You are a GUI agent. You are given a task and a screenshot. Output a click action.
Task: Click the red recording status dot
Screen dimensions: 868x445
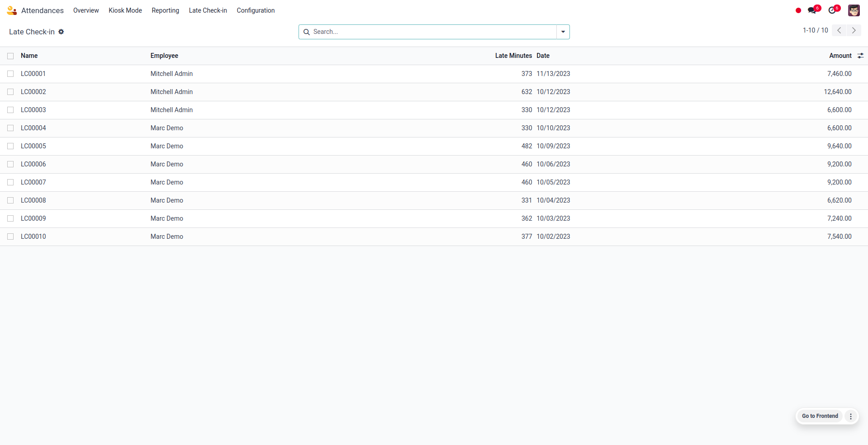tap(798, 10)
